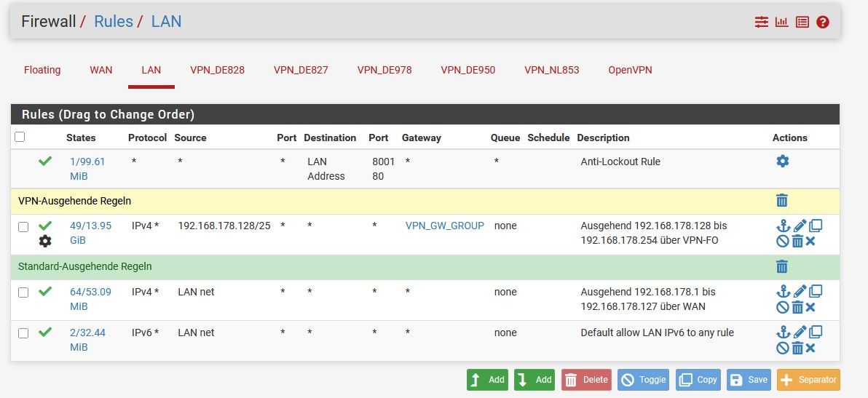The image size is (868, 398).
Task: Open the VPN_GW_GROUP gateway link
Action: pyautogui.click(x=444, y=226)
